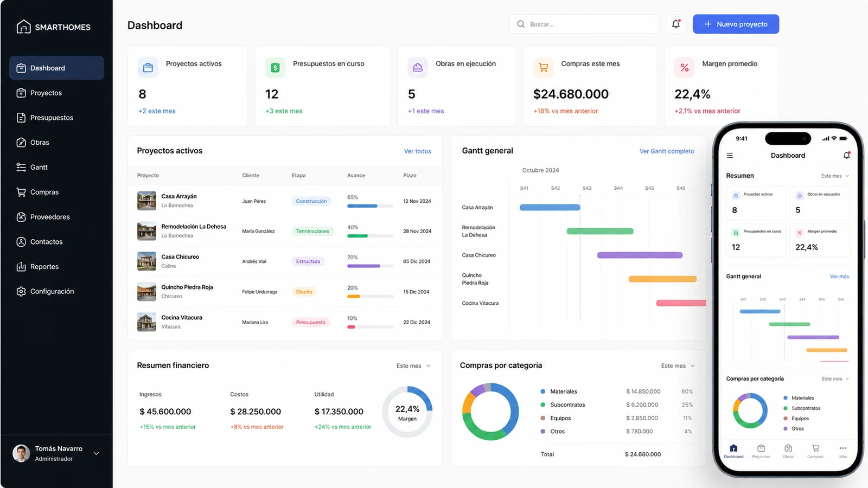Tap the Dashboard tab in phone bar

coord(733,451)
